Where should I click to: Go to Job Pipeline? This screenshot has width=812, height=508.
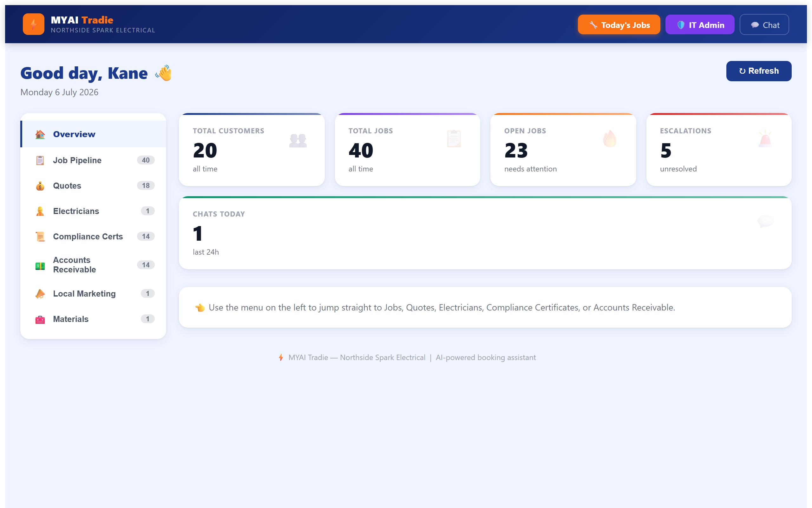tap(93, 160)
